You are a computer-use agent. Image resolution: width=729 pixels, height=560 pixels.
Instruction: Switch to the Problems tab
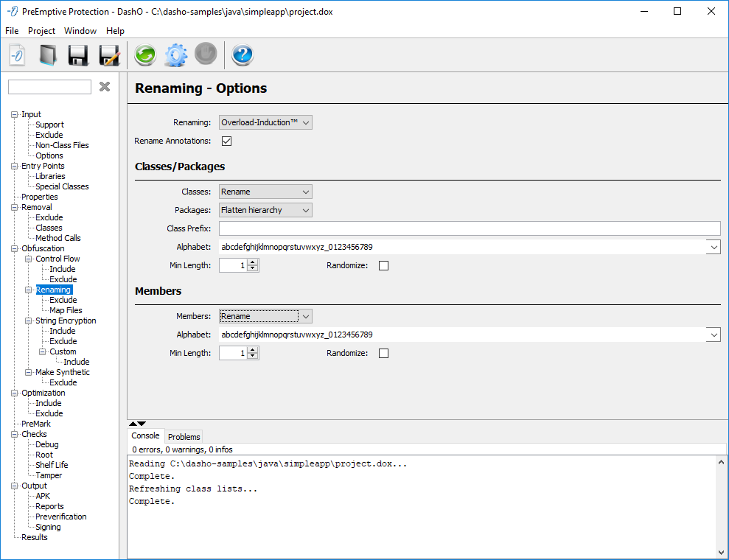(x=184, y=437)
